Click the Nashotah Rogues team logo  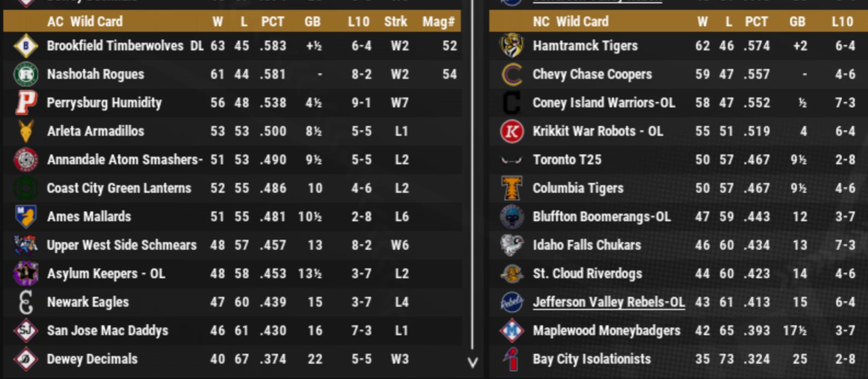[26, 74]
